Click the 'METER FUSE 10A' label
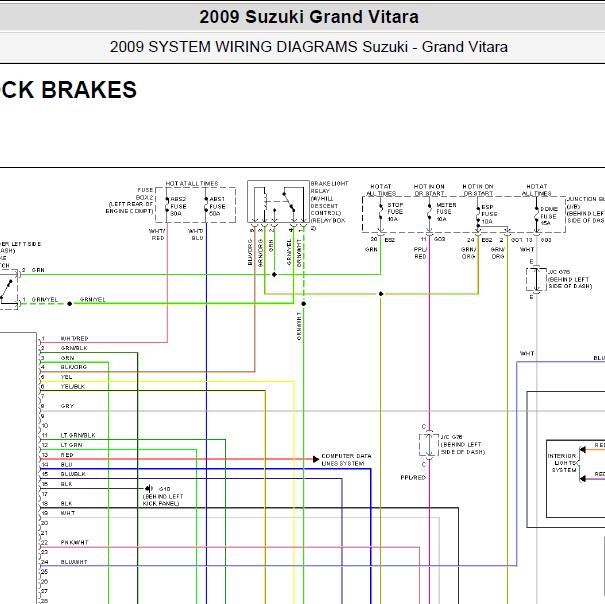Image resolution: width=605 pixels, height=604 pixels. [x=446, y=212]
